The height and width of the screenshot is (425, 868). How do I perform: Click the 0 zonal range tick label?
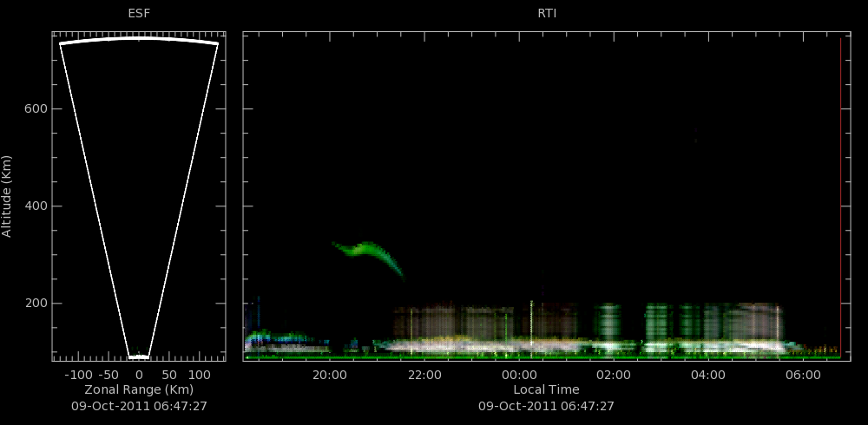tap(139, 375)
